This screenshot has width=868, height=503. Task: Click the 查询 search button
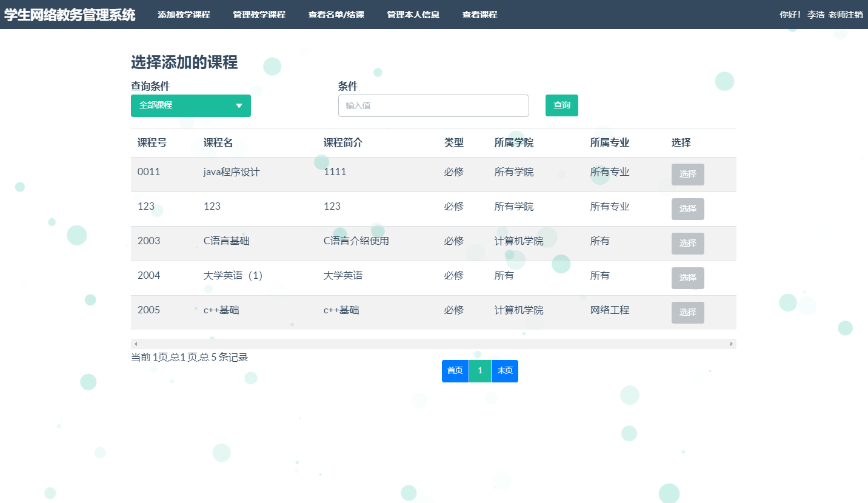561,105
